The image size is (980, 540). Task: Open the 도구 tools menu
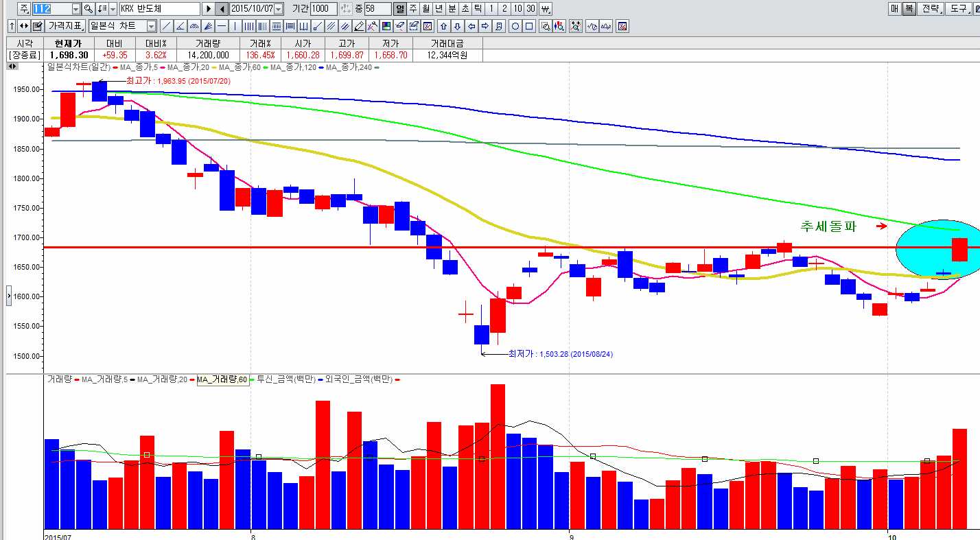pyautogui.click(x=958, y=9)
